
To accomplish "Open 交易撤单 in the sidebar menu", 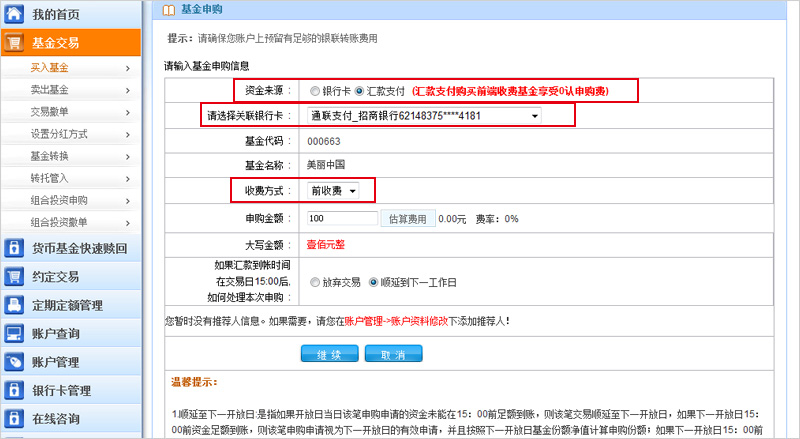I will tap(50, 112).
